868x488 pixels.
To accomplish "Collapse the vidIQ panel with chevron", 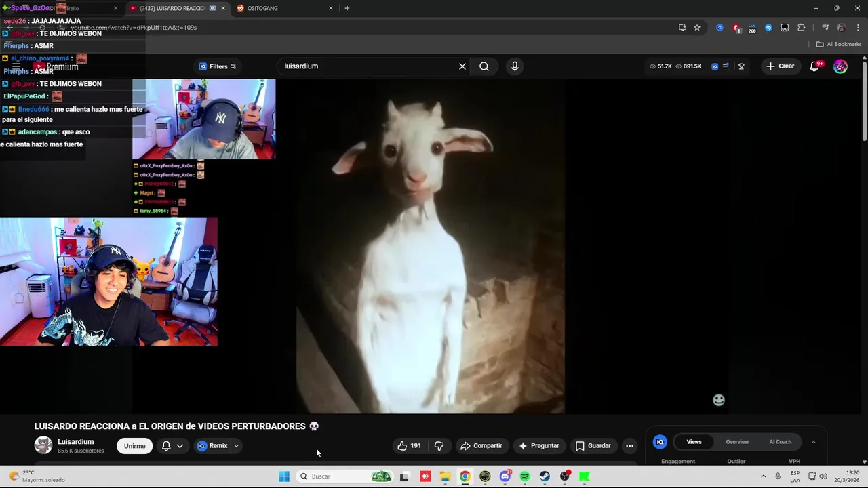I will [813, 442].
